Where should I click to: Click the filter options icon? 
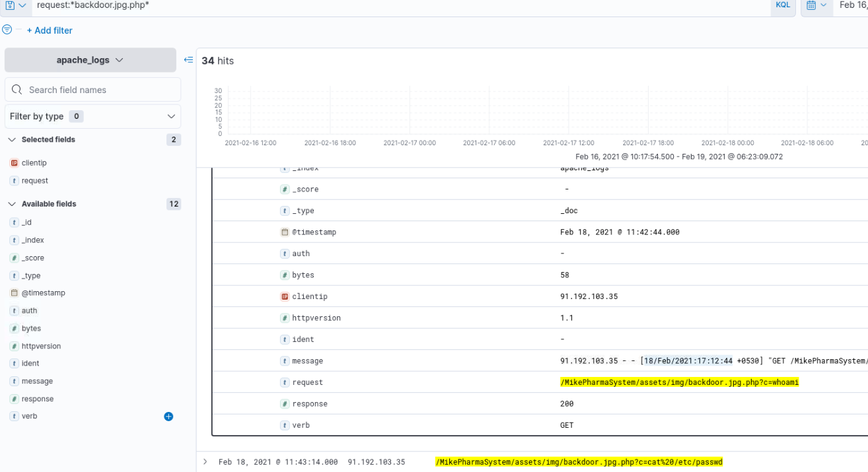pos(7,30)
